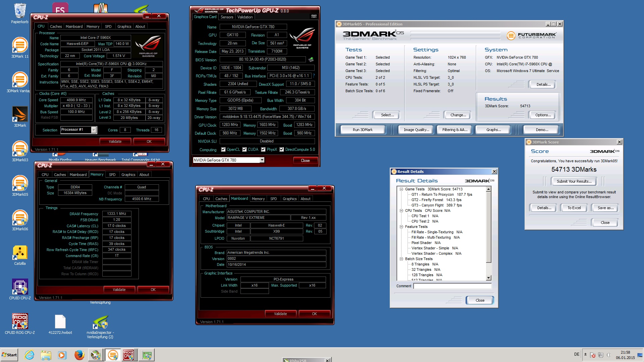Image resolution: width=644 pixels, height=362 pixels.
Task: Open About tab in the Mainboard CPU-Z window
Action: tap(305, 199)
